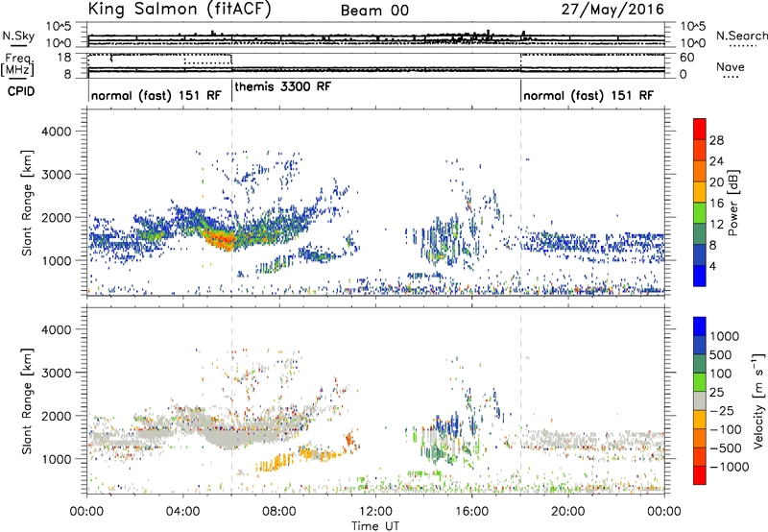Click the '60' Nave axis tick

point(686,58)
